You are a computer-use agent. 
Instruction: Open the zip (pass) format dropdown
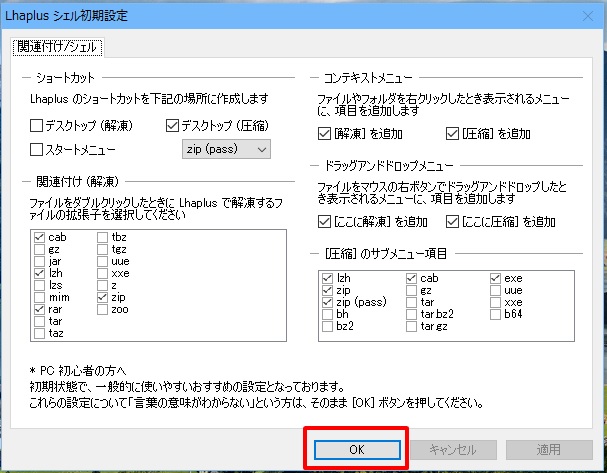(x=226, y=149)
